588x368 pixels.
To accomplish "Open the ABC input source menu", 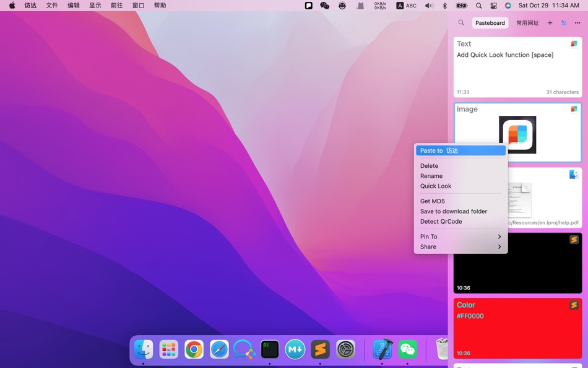I will coord(407,6).
